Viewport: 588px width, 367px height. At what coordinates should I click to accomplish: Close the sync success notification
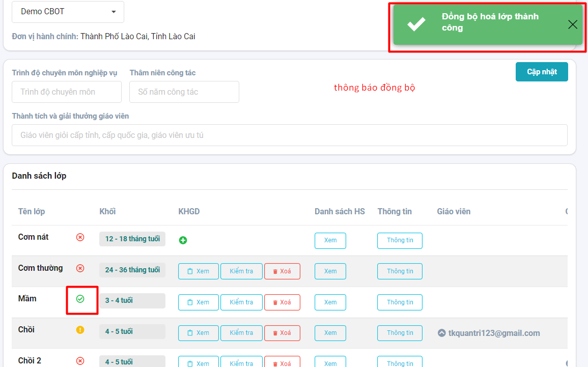click(573, 24)
